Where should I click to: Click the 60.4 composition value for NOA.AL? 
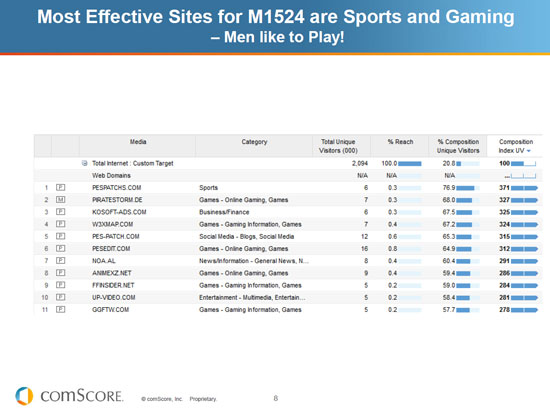[x=449, y=261]
